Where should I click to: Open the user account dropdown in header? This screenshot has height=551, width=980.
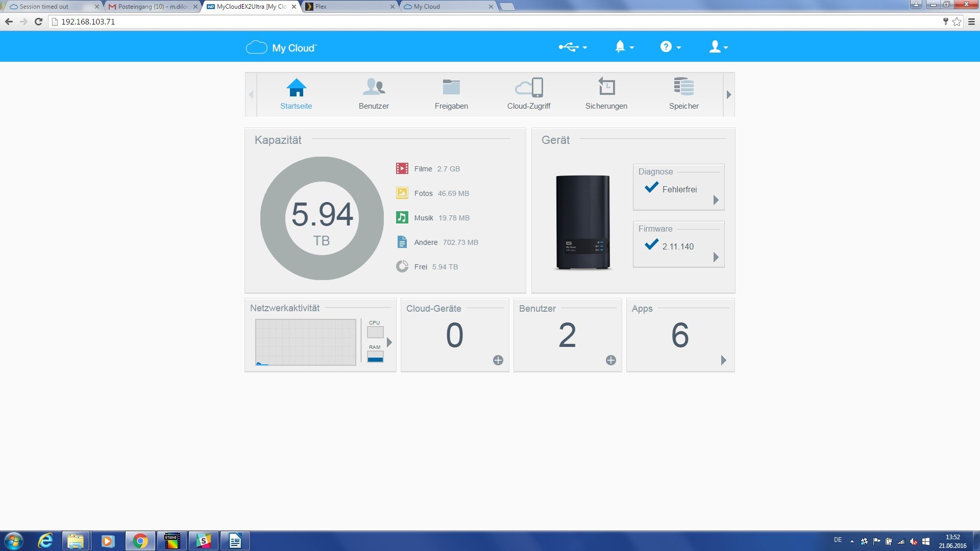pyautogui.click(x=719, y=47)
